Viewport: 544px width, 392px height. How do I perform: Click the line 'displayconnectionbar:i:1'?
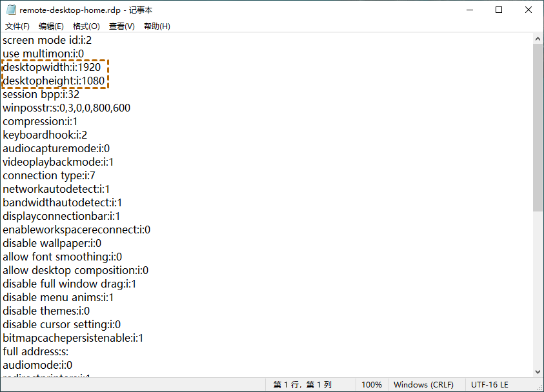point(61,216)
